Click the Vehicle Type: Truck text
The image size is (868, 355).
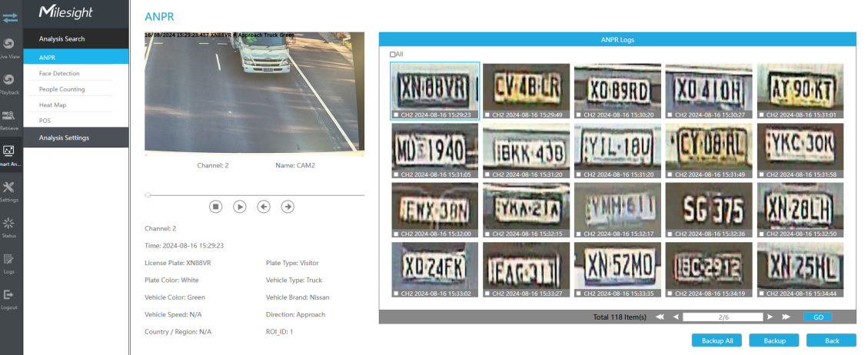(x=294, y=280)
